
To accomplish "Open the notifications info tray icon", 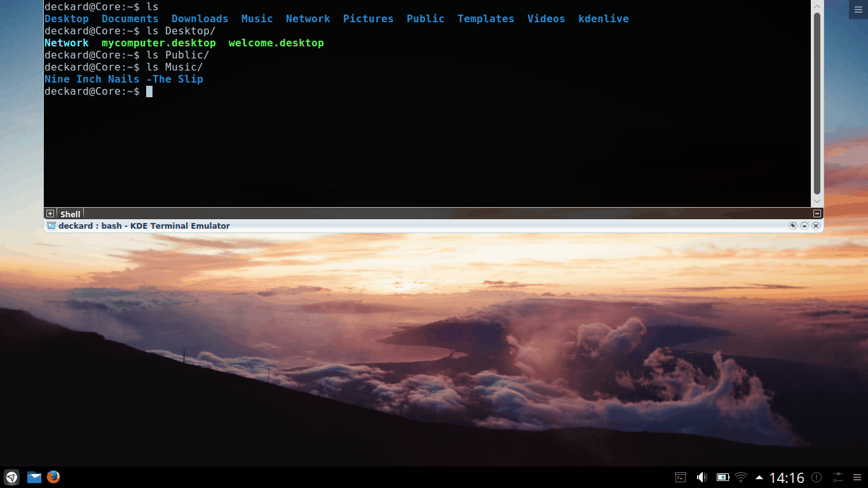I will [817, 477].
